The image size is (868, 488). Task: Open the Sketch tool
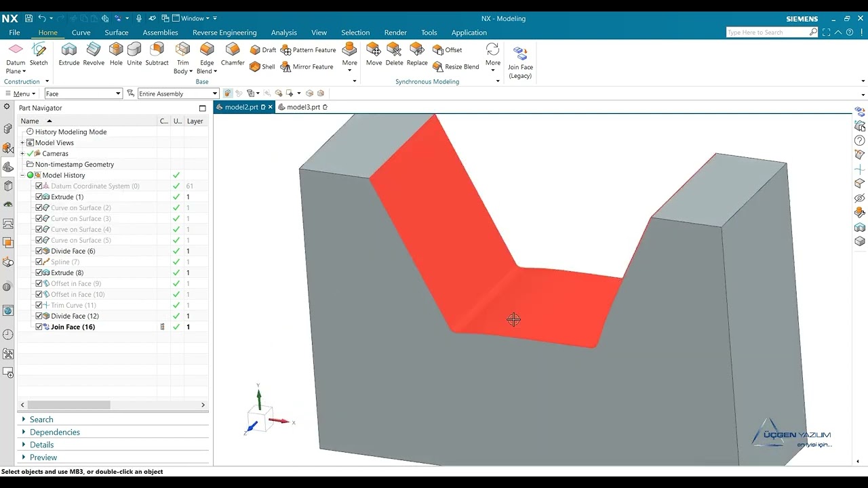pyautogui.click(x=39, y=54)
